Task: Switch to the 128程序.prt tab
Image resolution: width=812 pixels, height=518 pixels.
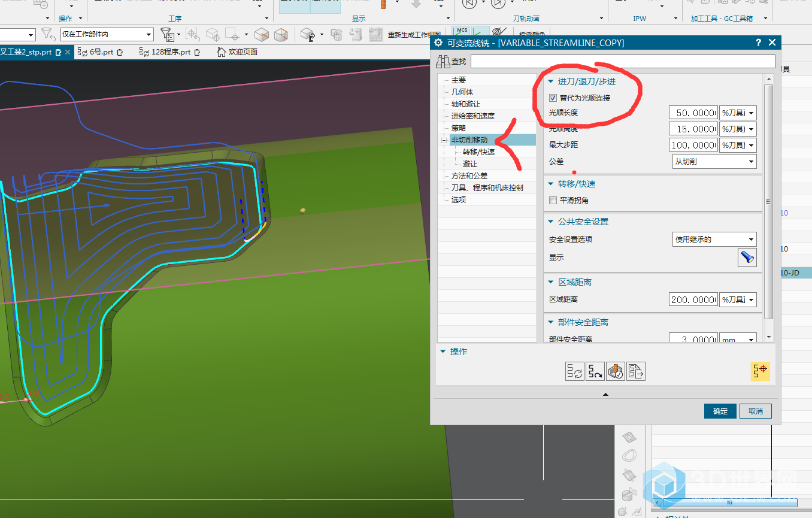Action: [170, 52]
